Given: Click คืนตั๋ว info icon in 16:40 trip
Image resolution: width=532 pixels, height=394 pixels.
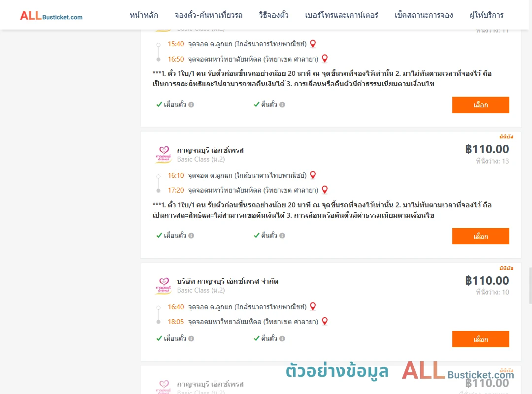Looking at the screenshot, I should point(282,338).
